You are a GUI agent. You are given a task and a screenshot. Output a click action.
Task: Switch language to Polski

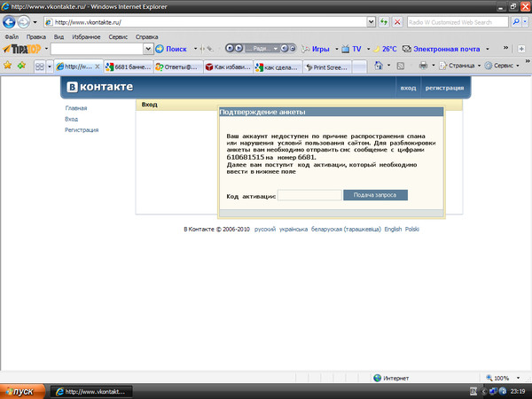point(412,229)
